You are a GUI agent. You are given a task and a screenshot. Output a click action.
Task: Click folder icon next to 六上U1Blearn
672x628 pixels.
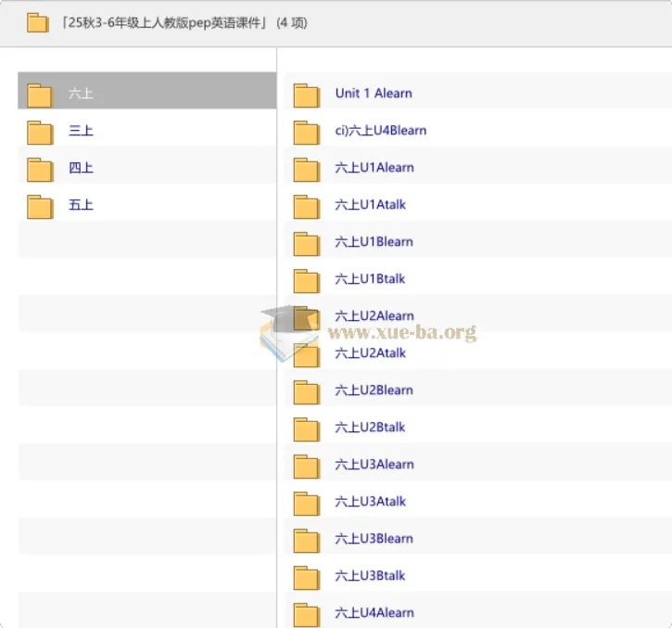click(x=307, y=244)
